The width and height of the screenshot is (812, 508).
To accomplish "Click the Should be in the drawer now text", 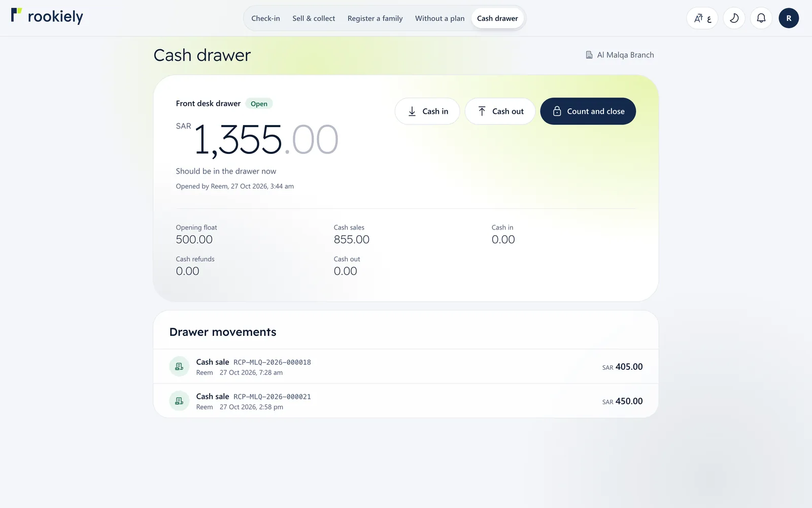I will point(226,171).
